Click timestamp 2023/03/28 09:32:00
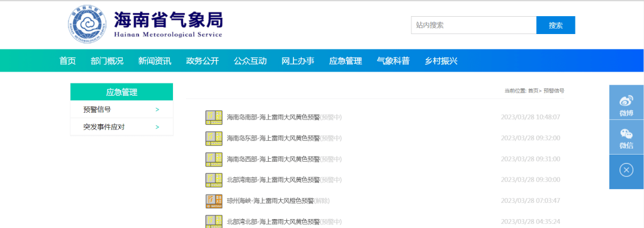The height and width of the screenshot is (228, 644). pos(530,138)
